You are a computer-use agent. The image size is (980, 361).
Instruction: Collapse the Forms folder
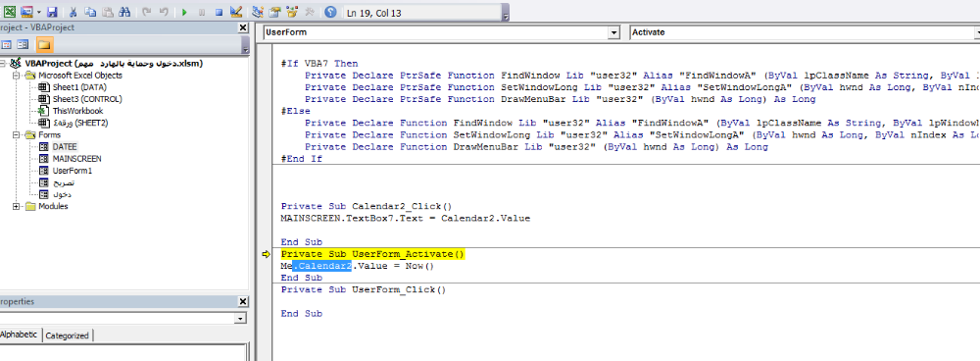[x=17, y=134]
